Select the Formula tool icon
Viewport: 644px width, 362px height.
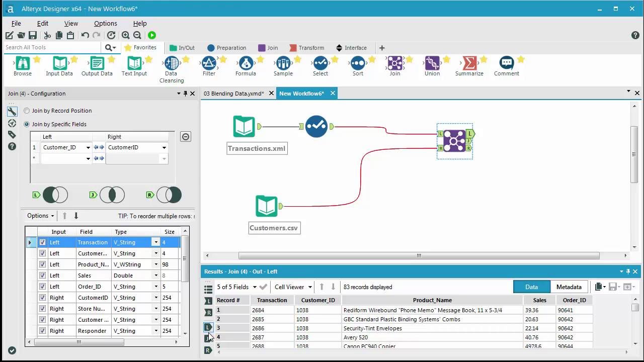(246, 63)
